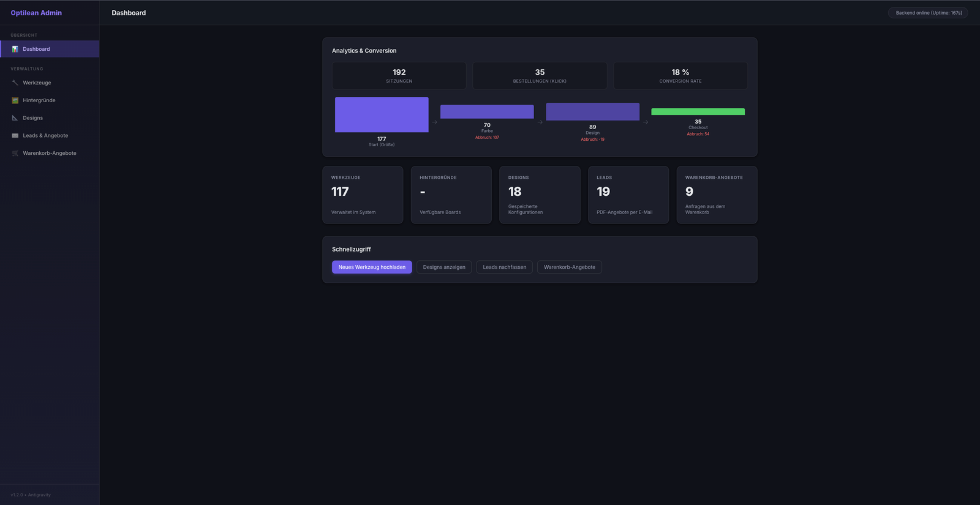
Task: Click the Farbe funnel bar
Action: 487,111
